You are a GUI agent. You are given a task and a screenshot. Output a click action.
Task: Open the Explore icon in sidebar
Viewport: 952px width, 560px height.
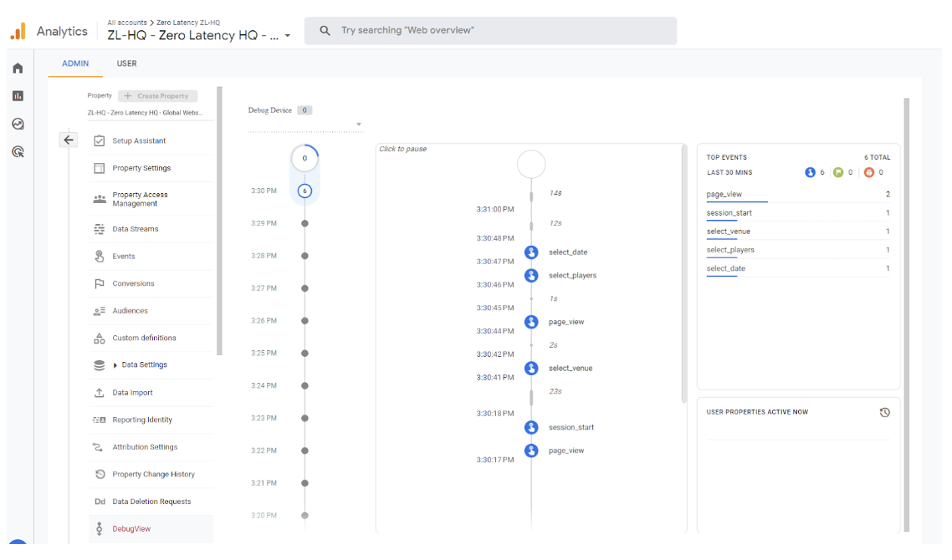point(18,124)
